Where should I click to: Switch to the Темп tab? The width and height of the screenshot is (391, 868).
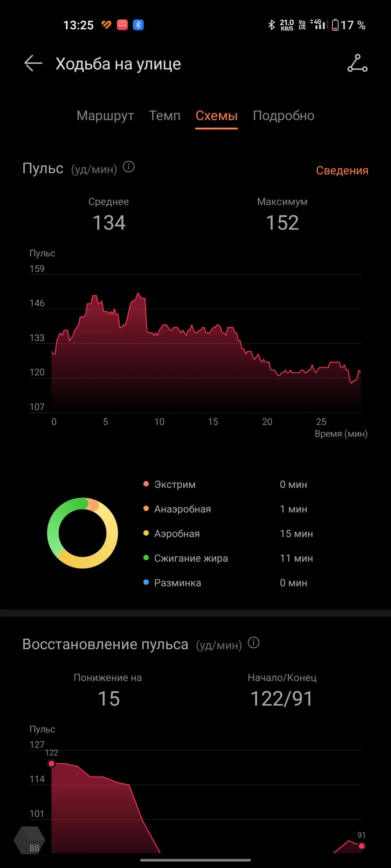pos(165,116)
